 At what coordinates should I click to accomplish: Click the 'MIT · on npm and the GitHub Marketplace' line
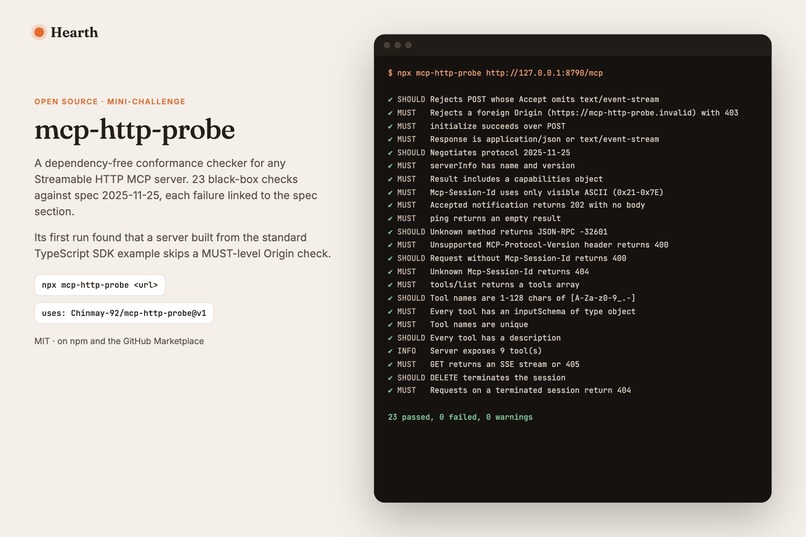coord(119,341)
